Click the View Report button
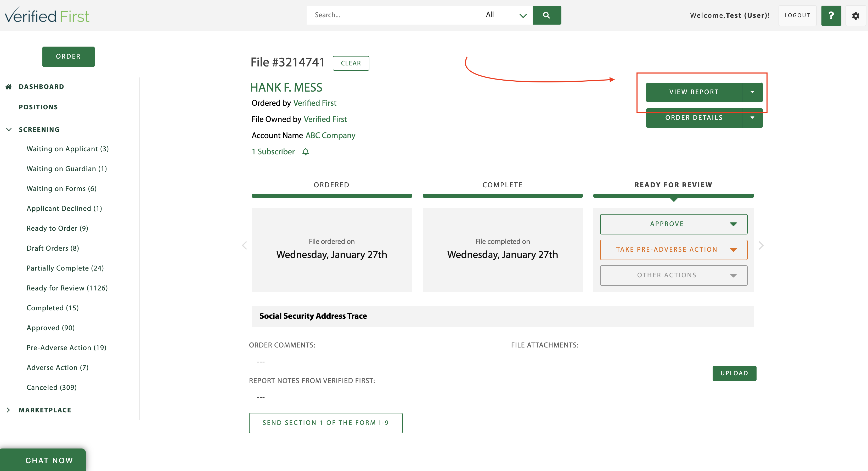The height and width of the screenshot is (471, 868). tap(694, 92)
